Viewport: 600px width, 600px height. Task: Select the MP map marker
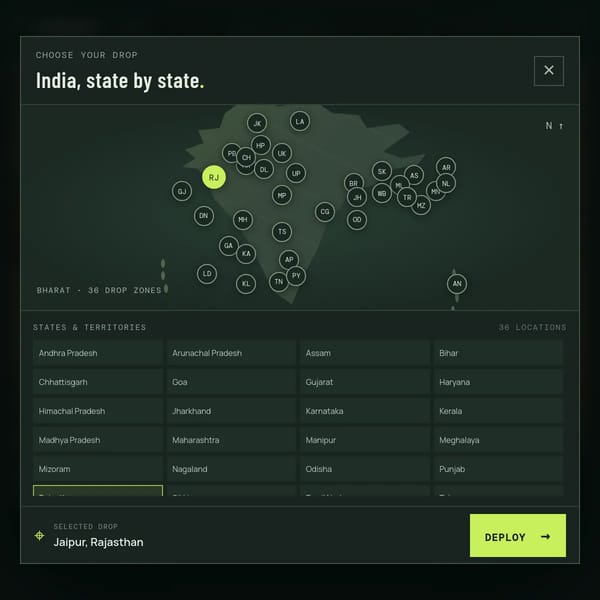click(282, 195)
